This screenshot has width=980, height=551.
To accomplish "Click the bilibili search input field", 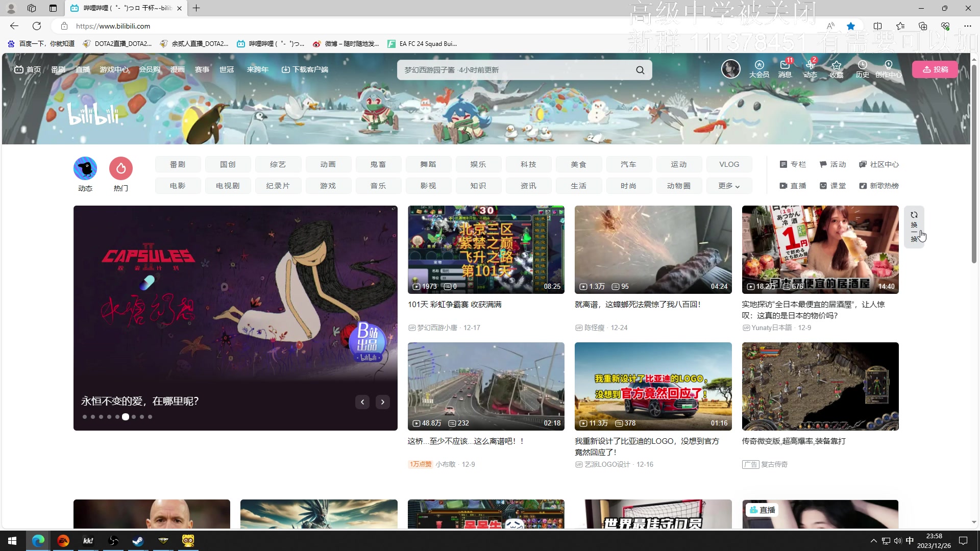I will pyautogui.click(x=516, y=70).
